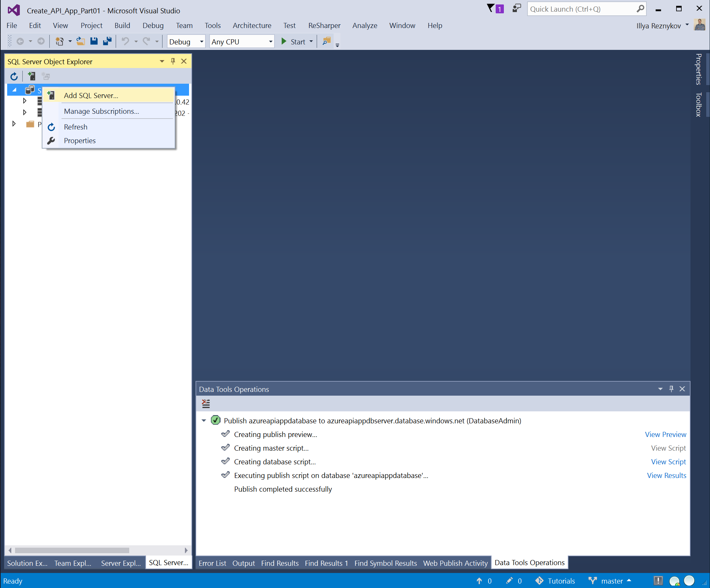Toggle auto-hide pin on Data Tools Operations

tap(671, 389)
